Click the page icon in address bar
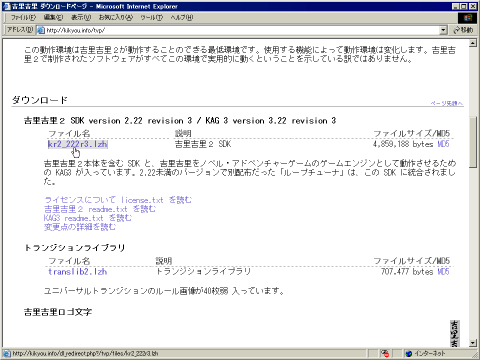The image size is (480, 360). coord(41,30)
